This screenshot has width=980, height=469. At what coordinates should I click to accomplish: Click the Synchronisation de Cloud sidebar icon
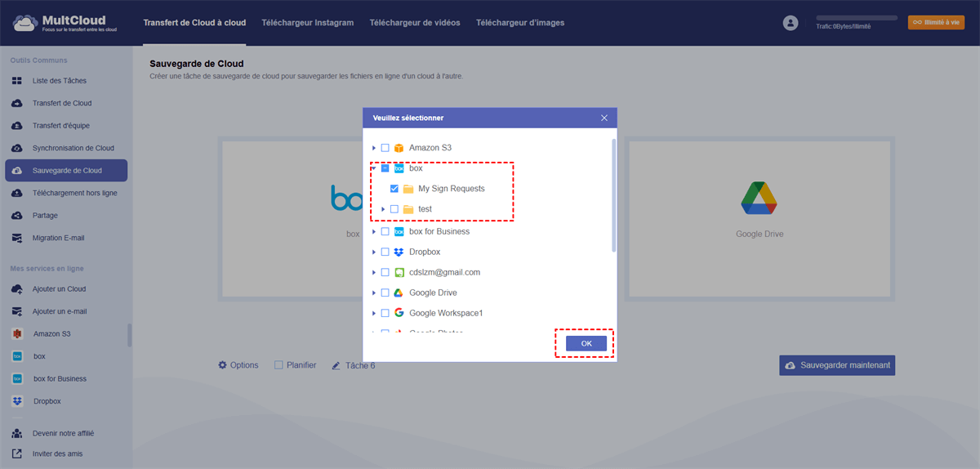17,148
